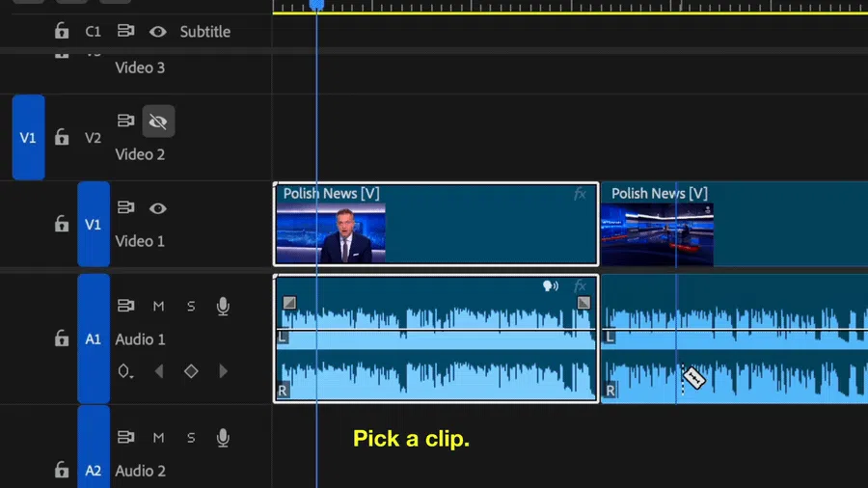Click fx badge on first audio clip
Image resolution: width=868 pixels, height=488 pixels.
click(580, 286)
